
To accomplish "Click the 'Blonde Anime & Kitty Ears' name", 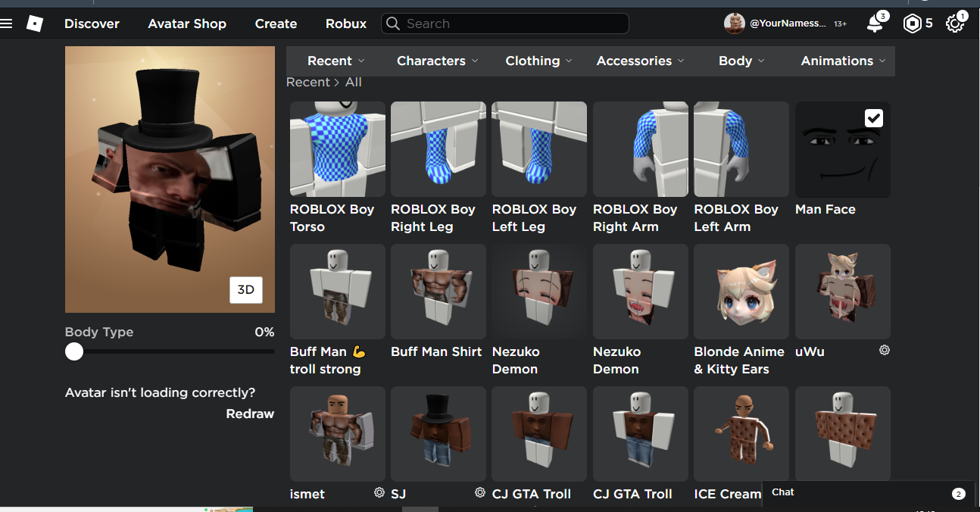I will (739, 361).
